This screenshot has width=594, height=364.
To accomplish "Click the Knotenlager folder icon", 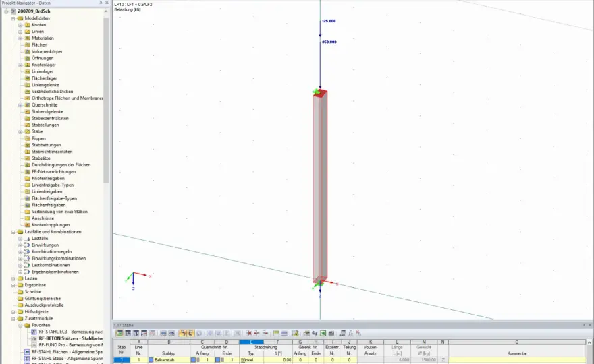I will [x=27, y=65].
